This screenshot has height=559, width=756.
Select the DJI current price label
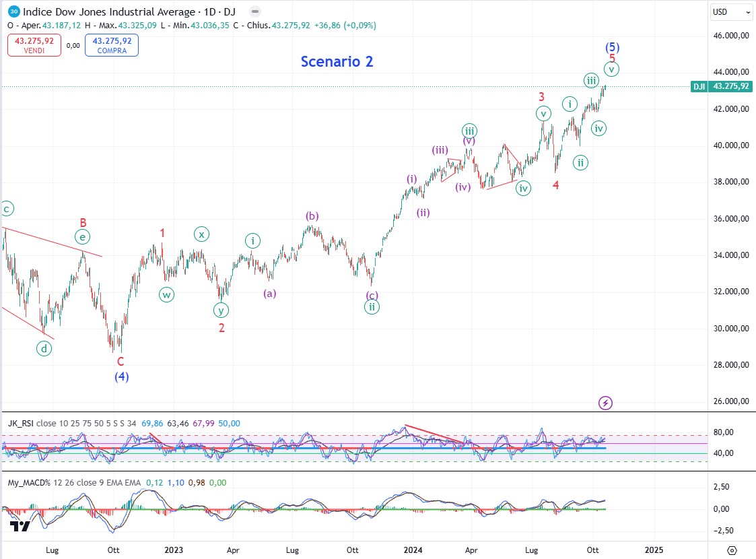(x=721, y=86)
